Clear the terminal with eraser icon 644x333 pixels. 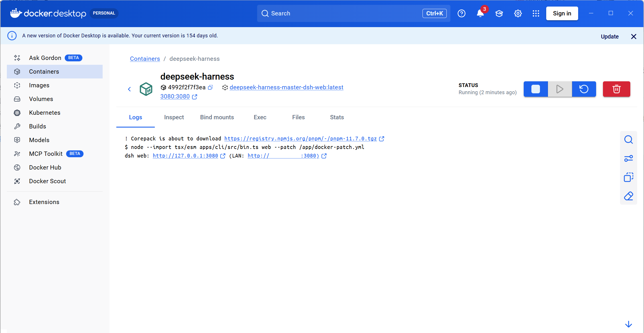[628, 196]
